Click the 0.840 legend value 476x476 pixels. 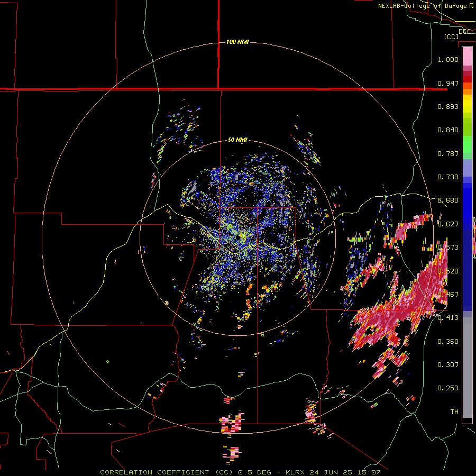448,130
